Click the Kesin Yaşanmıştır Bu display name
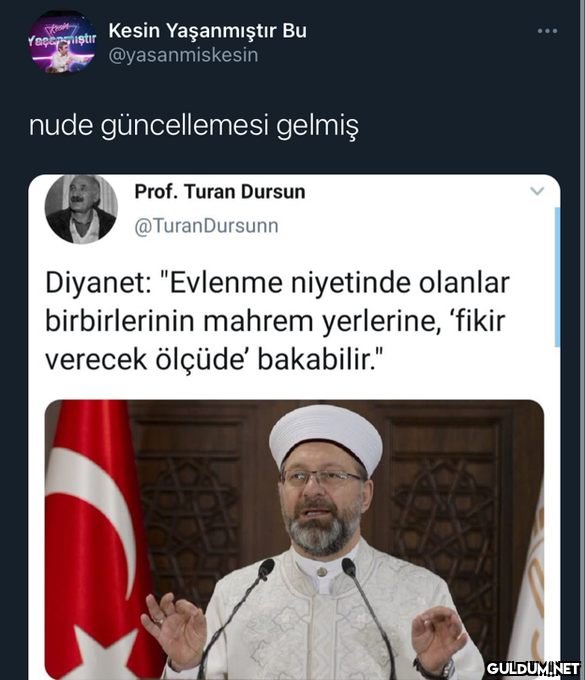The image size is (585, 680). pyautogui.click(x=207, y=30)
